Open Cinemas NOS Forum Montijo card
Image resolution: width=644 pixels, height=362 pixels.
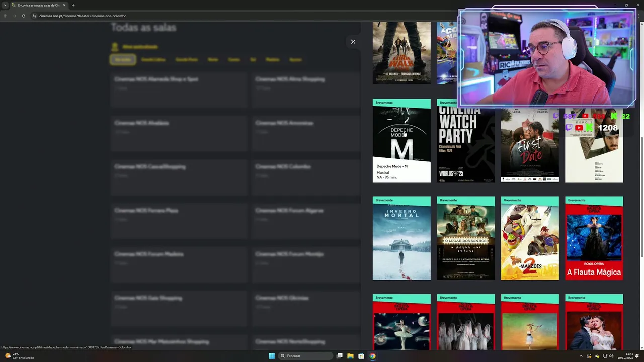point(305,265)
